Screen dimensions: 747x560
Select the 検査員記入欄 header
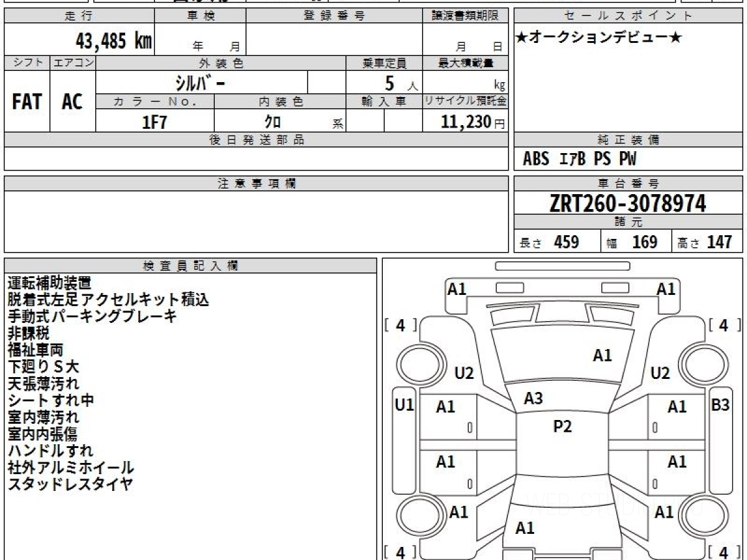[x=190, y=266]
